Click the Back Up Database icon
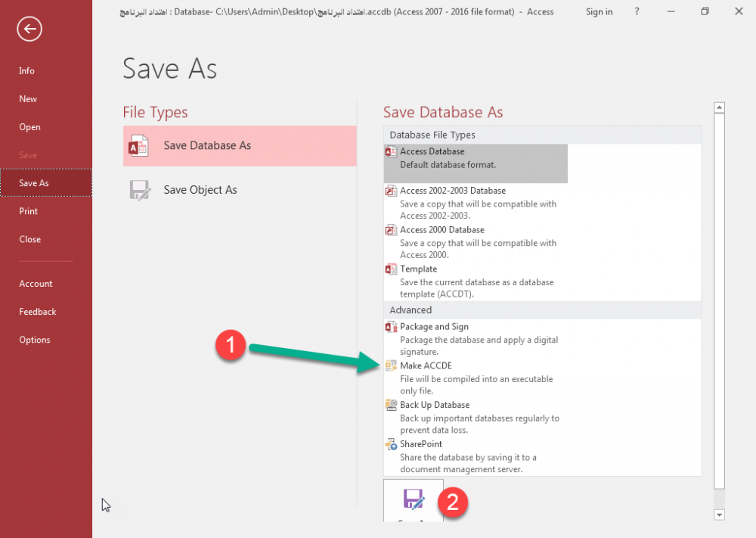 click(391, 406)
